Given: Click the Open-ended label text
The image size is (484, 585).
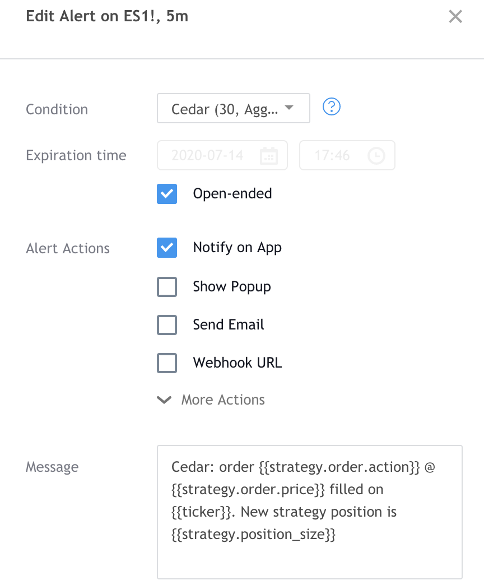Looking at the screenshot, I should [x=232, y=194].
